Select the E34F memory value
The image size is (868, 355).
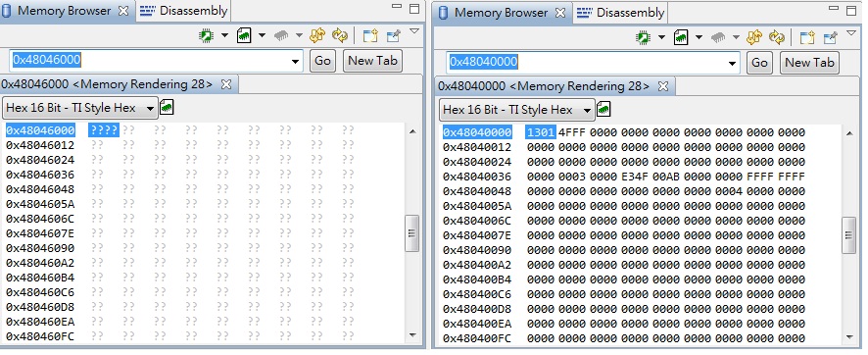click(x=635, y=177)
